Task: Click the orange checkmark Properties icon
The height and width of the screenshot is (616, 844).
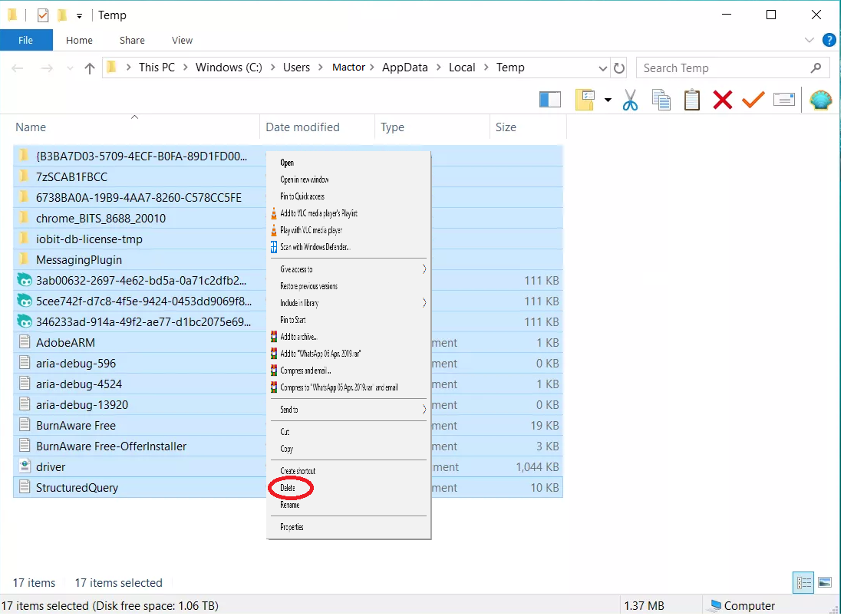Action: click(x=753, y=100)
